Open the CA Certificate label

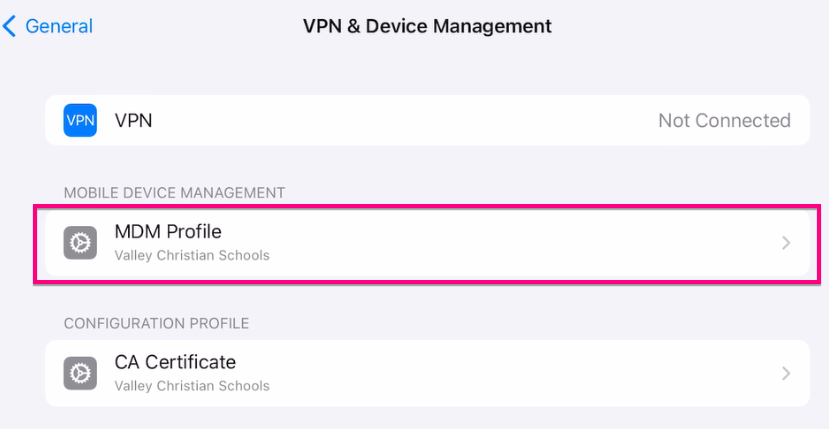click(175, 362)
